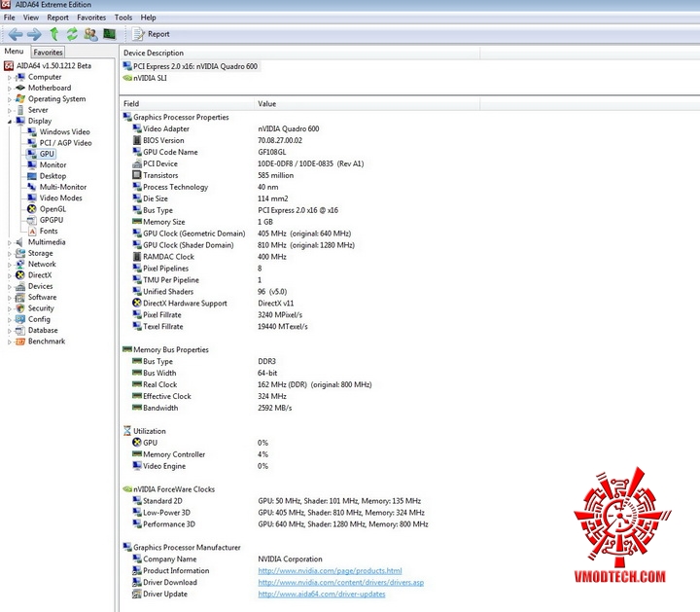Click the Device Description column header
This screenshot has width=700, height=612.
pos(300,53)
